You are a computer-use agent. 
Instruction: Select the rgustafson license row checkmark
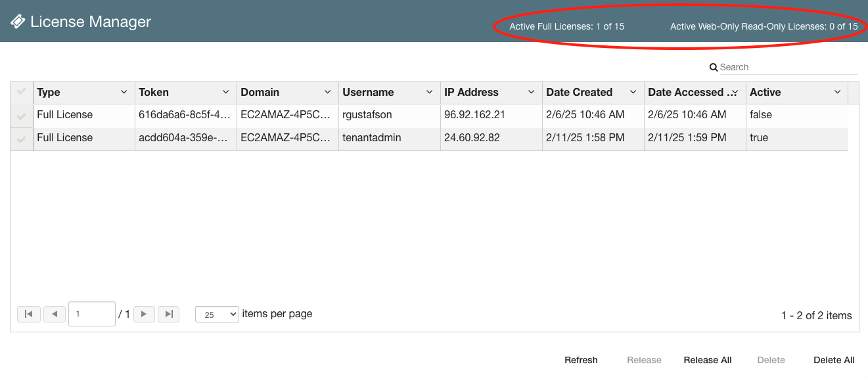click(x=21, y=116)
